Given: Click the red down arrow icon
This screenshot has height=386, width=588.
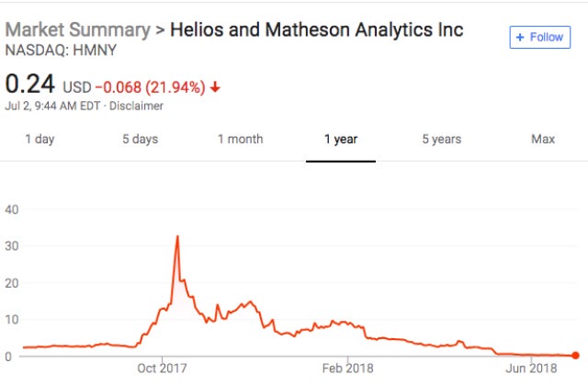Looking at the screenshot, I should 215,87.
